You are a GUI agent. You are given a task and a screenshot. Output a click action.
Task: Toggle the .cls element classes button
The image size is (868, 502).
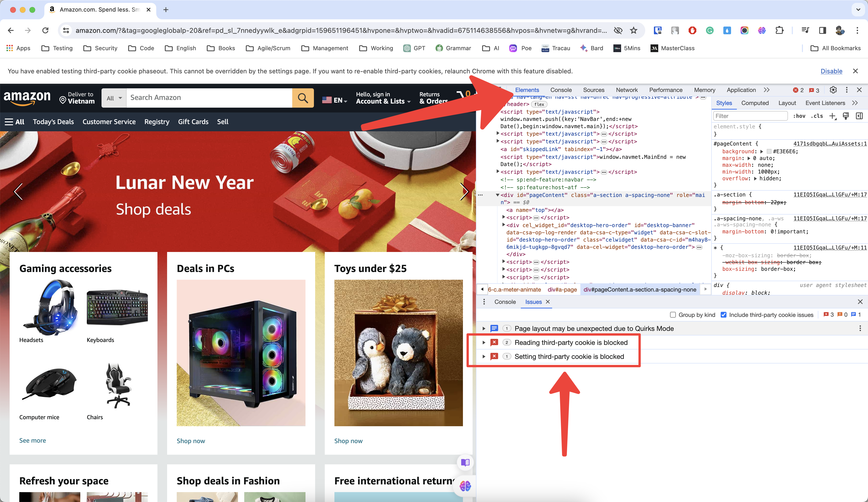[x=817, y=116]
